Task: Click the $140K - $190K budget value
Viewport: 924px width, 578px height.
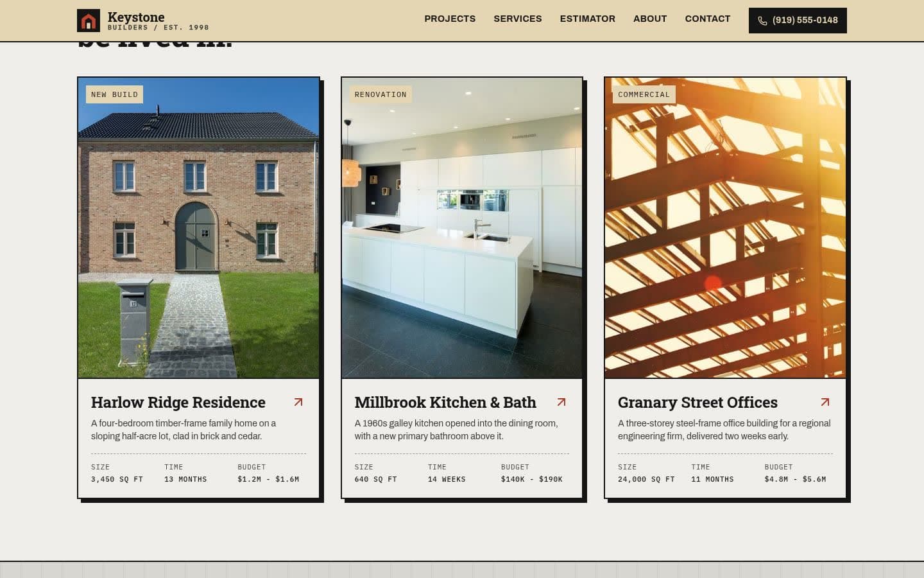Action: 532,479
